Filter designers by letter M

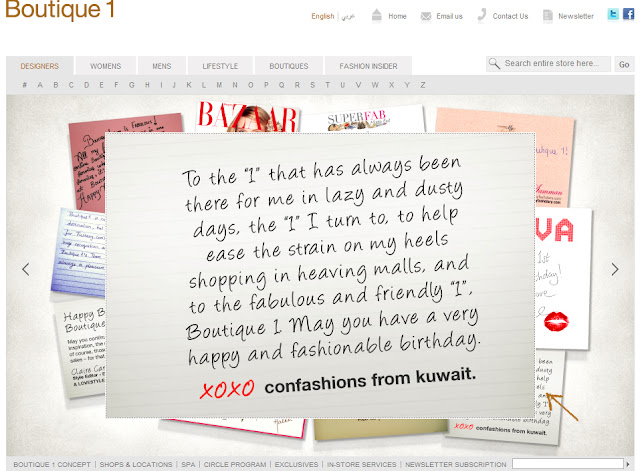(219, 85)
